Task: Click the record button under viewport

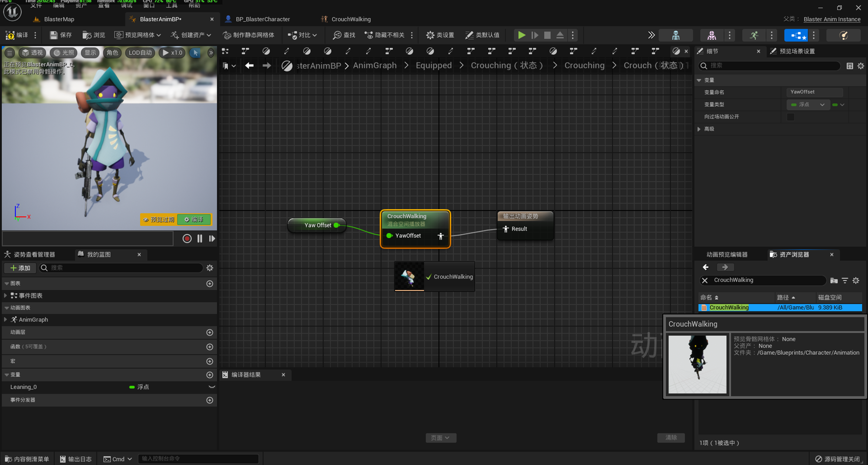Action: point(187,239)
